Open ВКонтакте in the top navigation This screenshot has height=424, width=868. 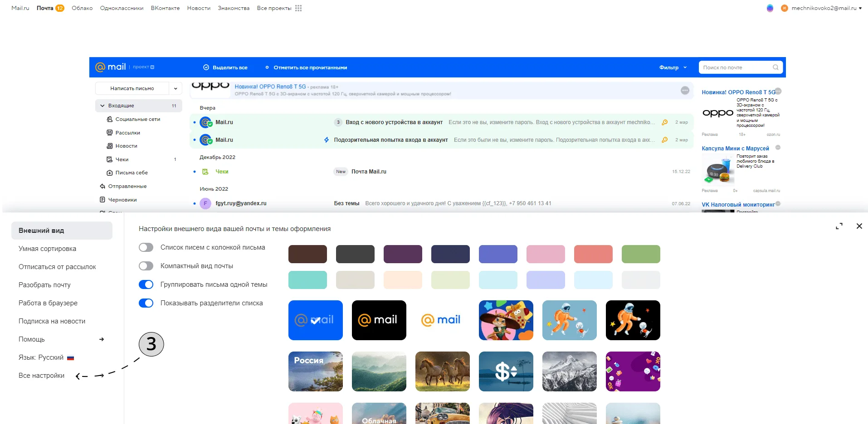165,8
